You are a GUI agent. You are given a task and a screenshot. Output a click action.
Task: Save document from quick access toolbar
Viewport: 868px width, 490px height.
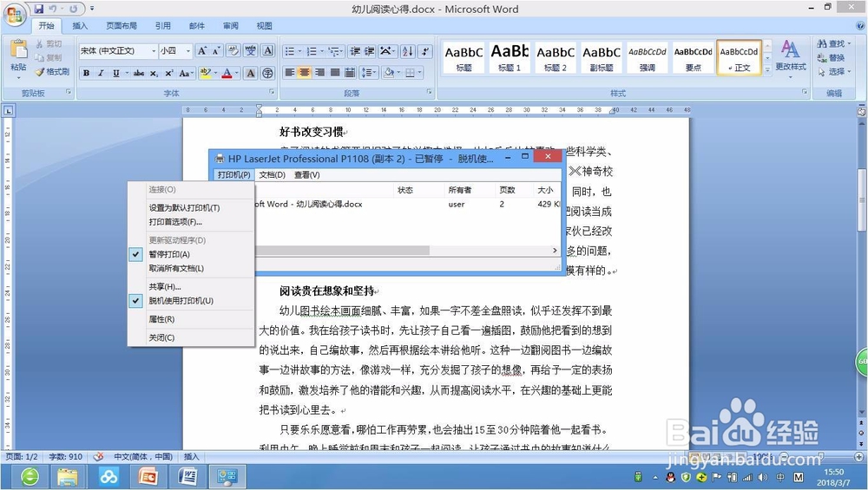[39, 9]
